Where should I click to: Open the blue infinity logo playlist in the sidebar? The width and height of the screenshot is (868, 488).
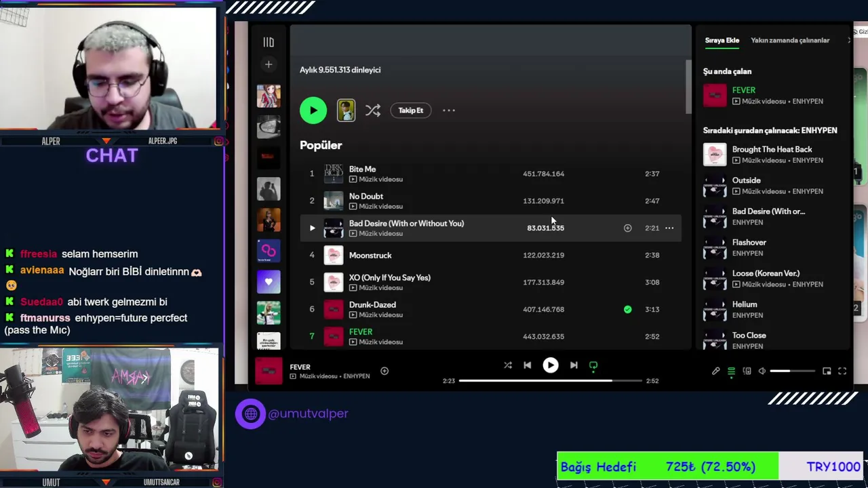[269, 251]
